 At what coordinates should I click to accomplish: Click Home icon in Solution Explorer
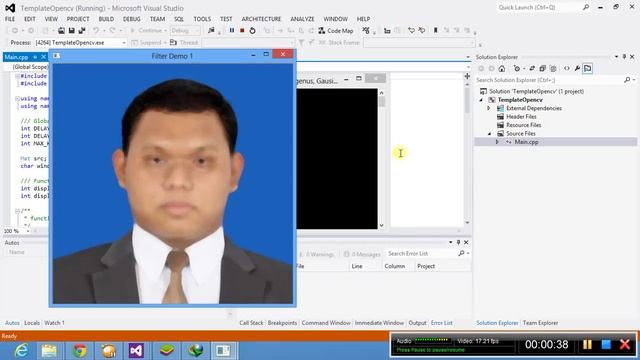(502, 69)
